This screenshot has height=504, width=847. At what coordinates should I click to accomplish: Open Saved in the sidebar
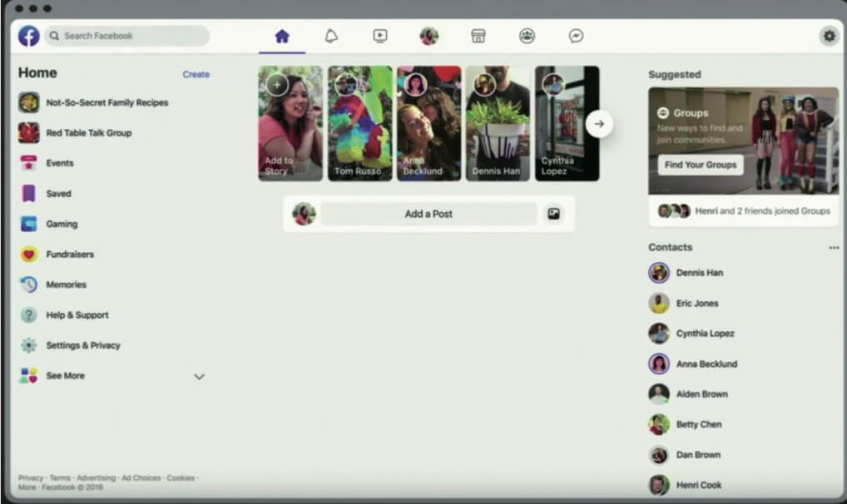(58, 194)
